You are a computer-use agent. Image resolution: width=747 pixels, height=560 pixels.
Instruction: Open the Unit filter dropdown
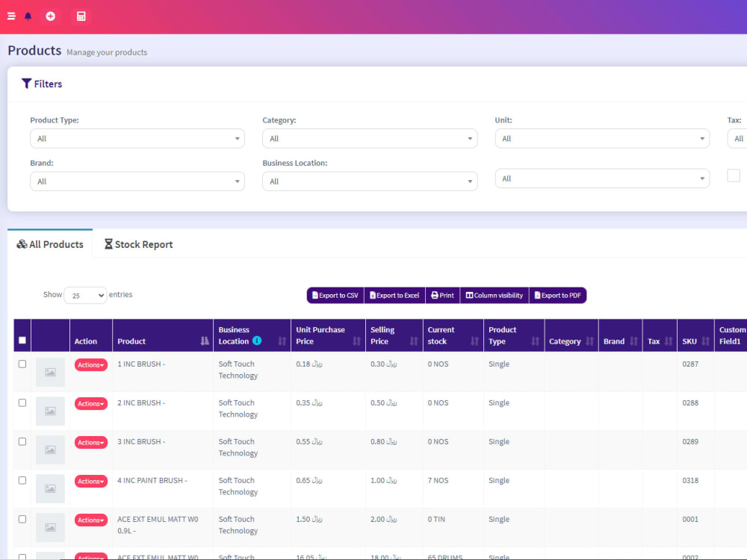[x=602, y=139]
